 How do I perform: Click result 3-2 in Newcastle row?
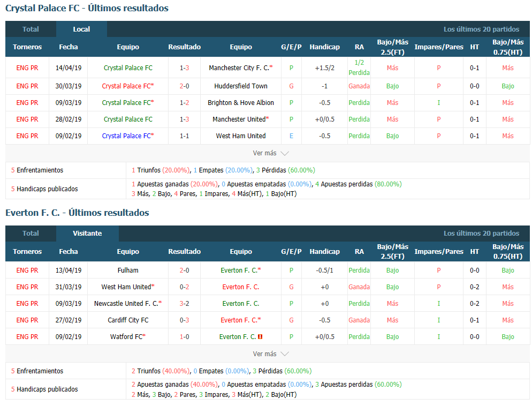(184, 304)
